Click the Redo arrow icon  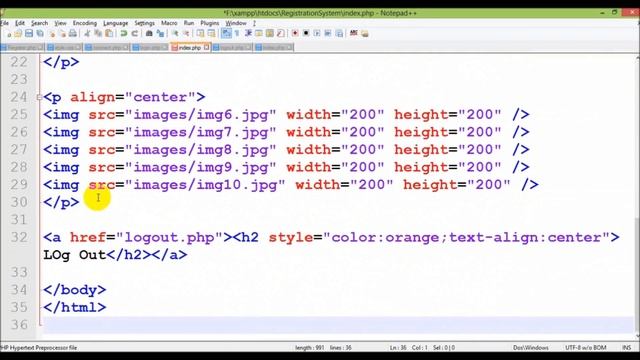click(134, 33)
